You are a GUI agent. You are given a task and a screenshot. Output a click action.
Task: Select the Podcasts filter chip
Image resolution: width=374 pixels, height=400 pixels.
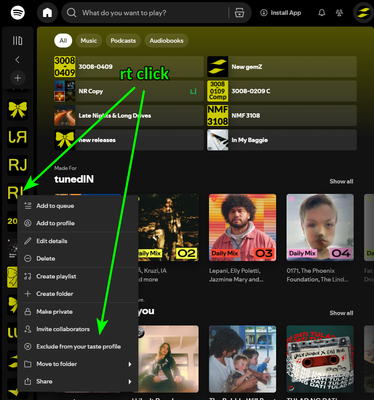pos(123,41)
